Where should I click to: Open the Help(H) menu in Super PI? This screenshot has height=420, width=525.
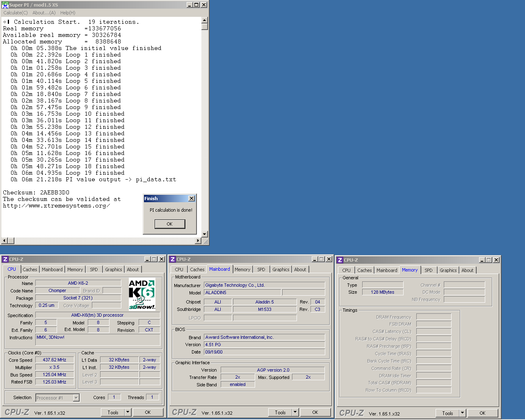(x=68, y=13)
